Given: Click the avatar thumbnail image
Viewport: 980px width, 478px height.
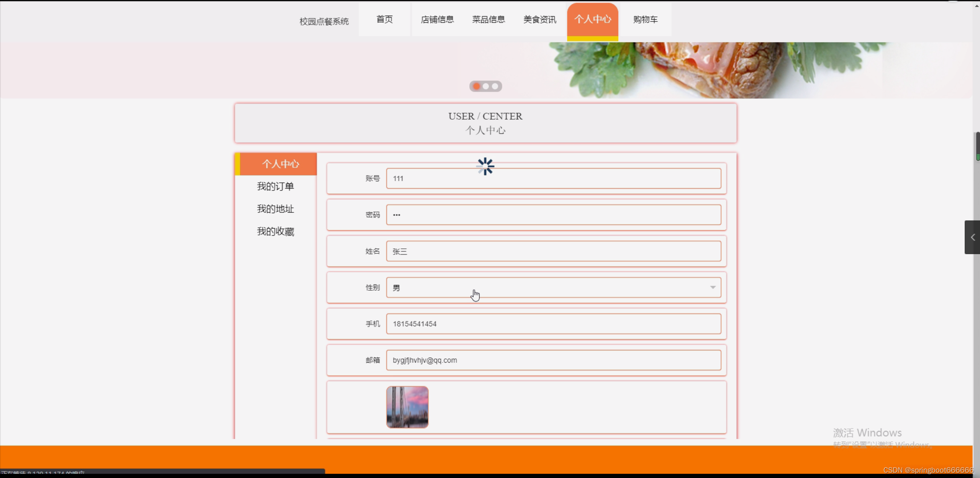Looking at the screenshot, I should [x=407, y=407].
